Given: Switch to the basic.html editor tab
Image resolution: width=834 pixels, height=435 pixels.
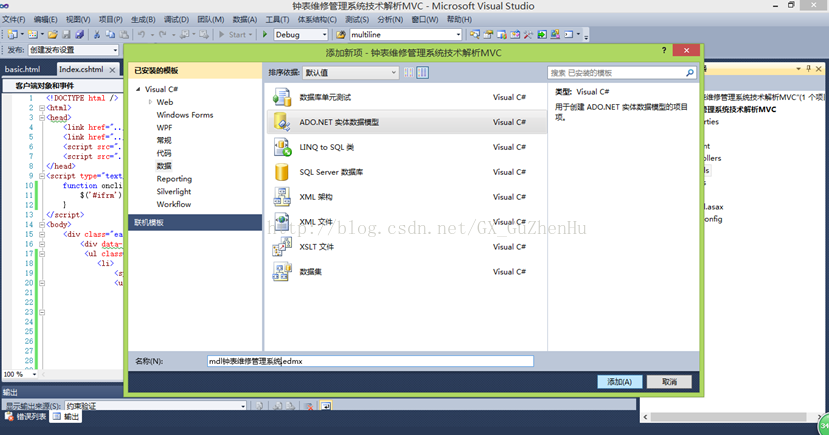Looking at the screenshot, I should 22,69.
